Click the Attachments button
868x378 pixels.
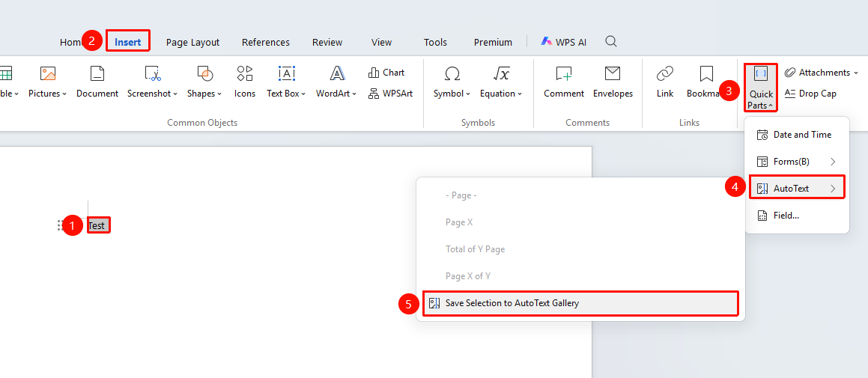821,73
